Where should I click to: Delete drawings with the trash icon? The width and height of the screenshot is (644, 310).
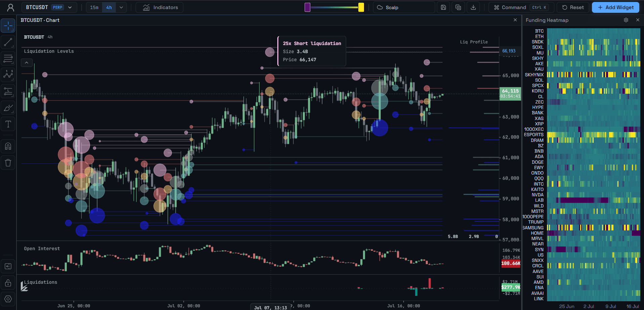[x=8, y=163]
